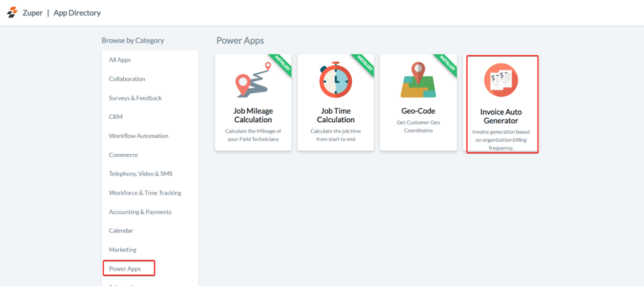
Task: Click the Installed ribbon on Job Time Calculation
Action: [x=364, y=64]
